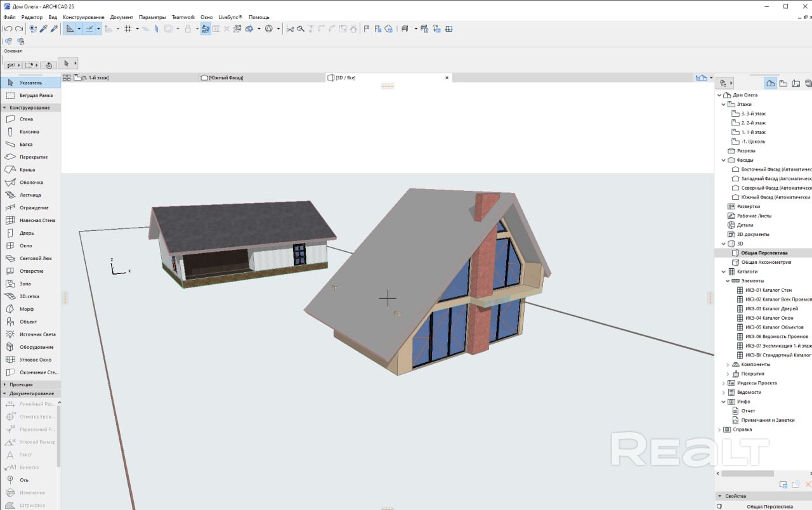Click the tab overview grid icon

tap(67, 77)
